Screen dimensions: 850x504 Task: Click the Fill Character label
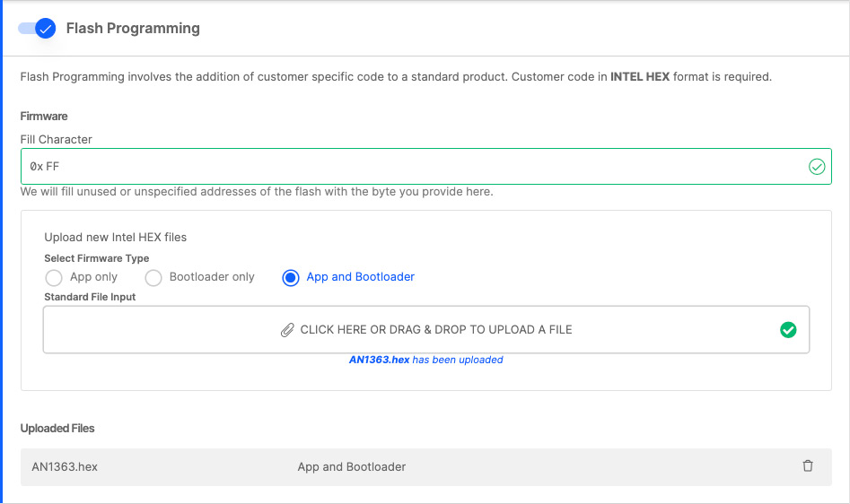click(x=57, y=139)
